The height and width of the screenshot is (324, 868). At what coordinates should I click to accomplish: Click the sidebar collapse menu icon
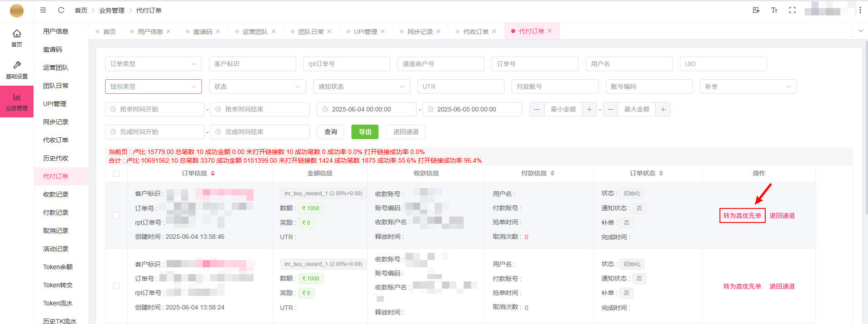43,10
